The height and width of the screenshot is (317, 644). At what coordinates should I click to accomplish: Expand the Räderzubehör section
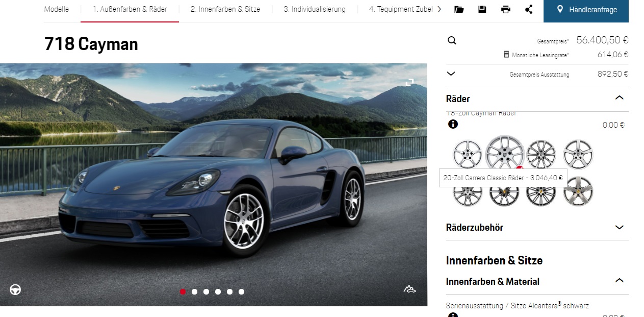[x=620, y=227]
